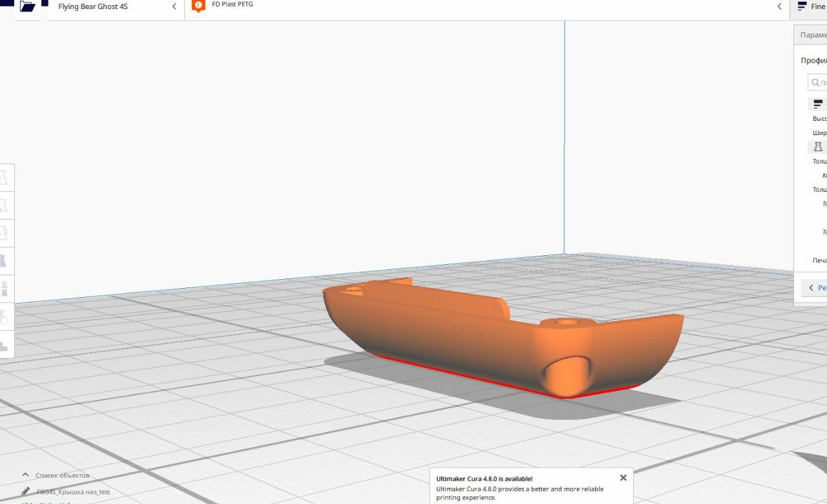
Task: Select the Высо... layer height setting row
Action: (819, 119)
